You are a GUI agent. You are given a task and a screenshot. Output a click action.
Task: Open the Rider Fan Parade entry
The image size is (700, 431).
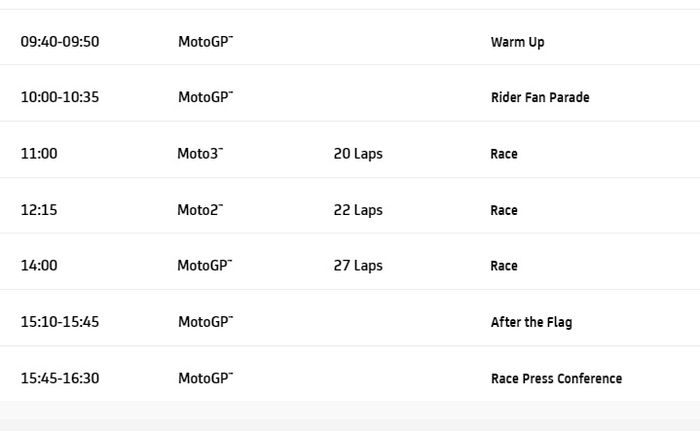click(x=540, y=98)
